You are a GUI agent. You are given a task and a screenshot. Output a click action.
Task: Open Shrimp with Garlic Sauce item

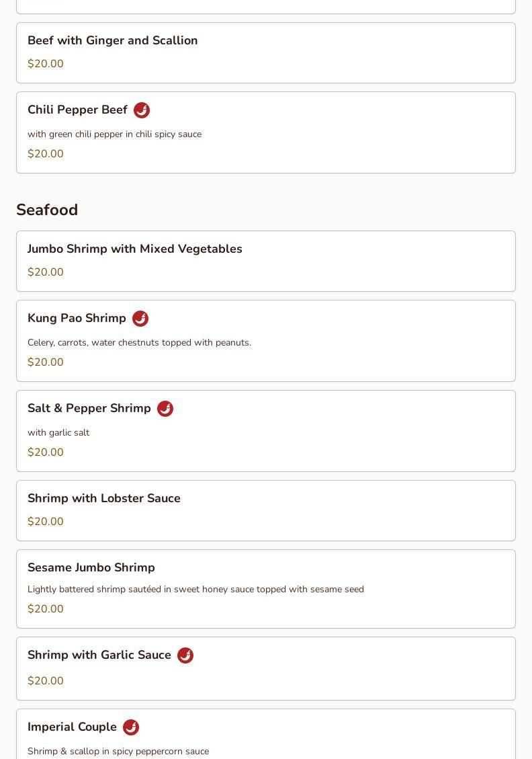point(266,668)
